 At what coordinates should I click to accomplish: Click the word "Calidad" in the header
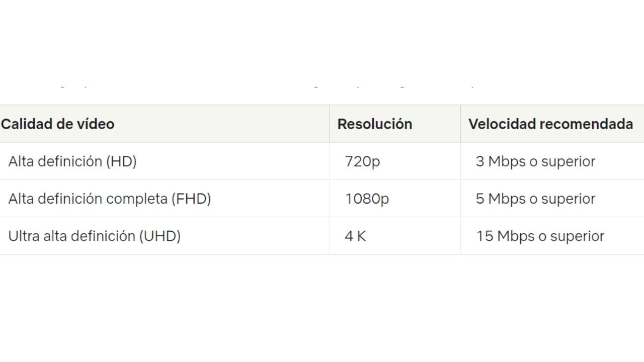(26, 124)
